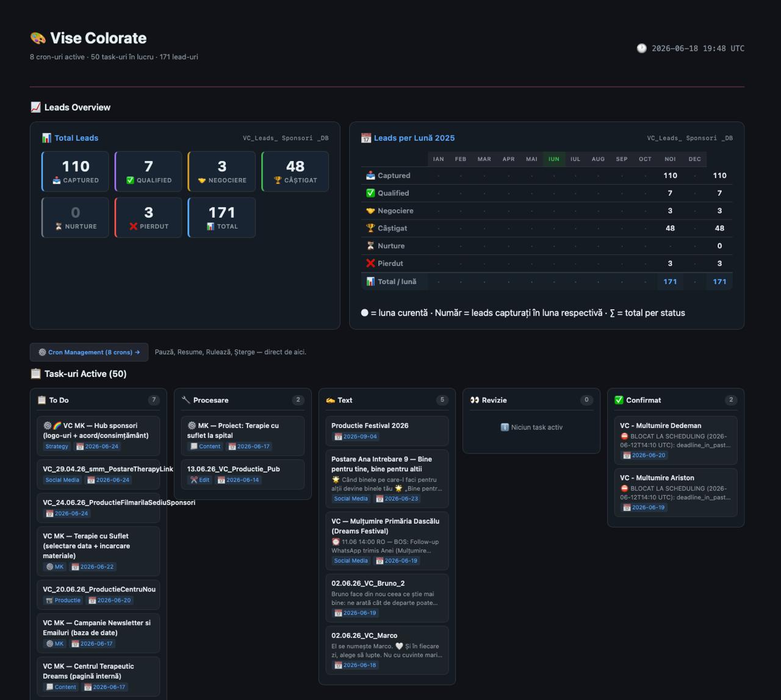Open Centrul Terapeutic Dreams task card

(x=98, y=677)
